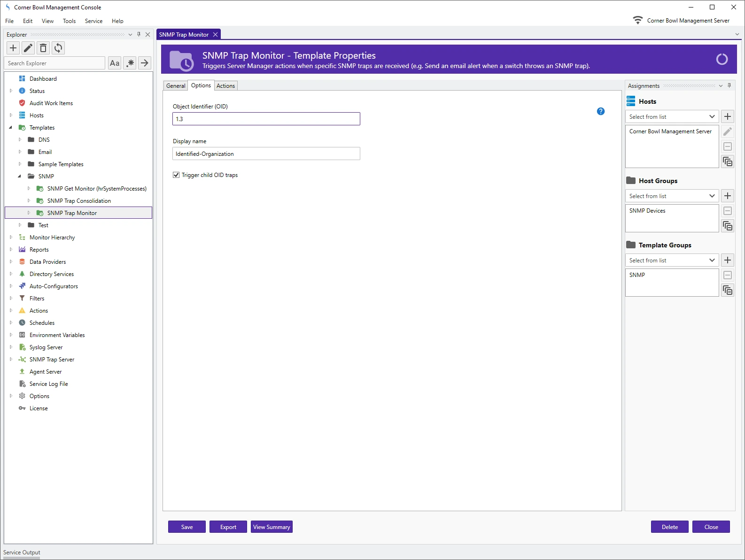Image resolution: width=745 pixels, height=560 pixels.
Task: Click the View Summary button
Action: point(272,527)
